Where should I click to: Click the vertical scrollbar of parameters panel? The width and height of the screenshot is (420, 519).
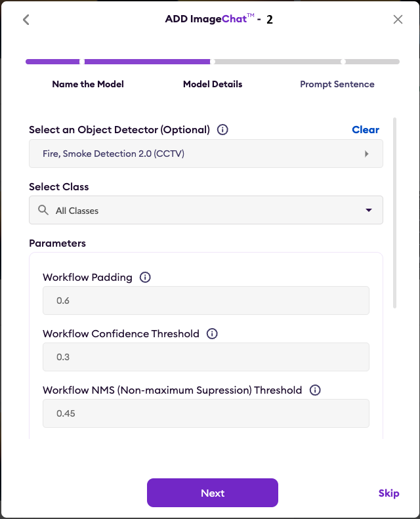tap(394, 213)
